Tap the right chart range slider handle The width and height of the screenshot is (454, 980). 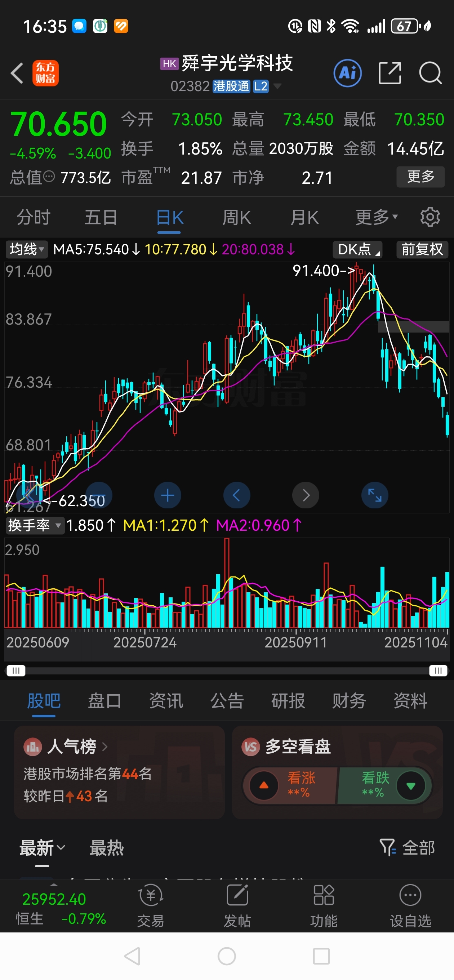[438, 670]
